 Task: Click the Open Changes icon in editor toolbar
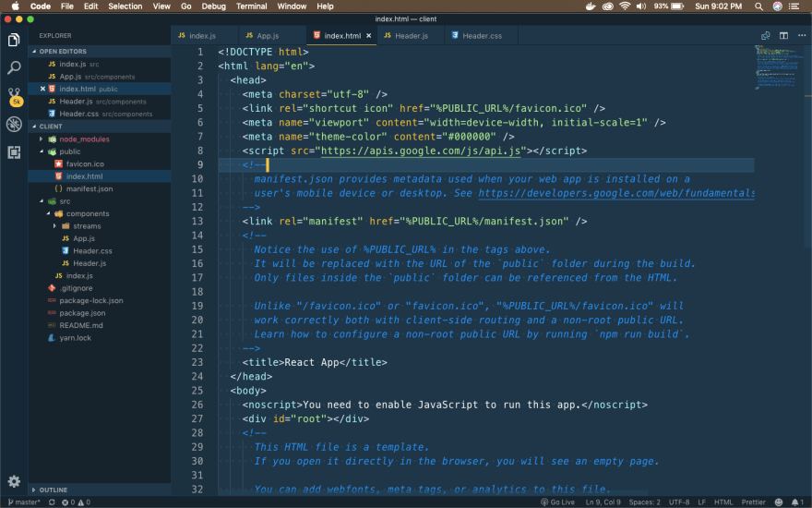click(x=765, y=36)
